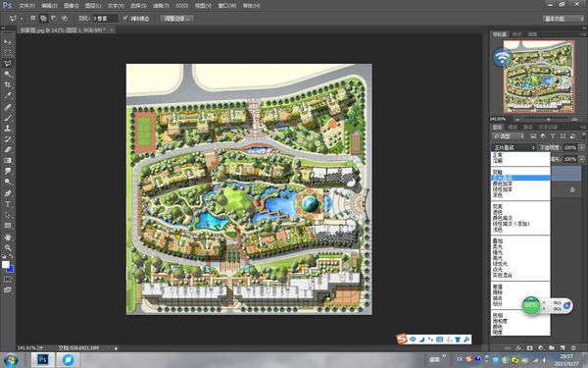Image resolution: width=588 pixels, height=368 pixels.
Task: Open the layer filter 类型 dropdown
Action: pyautogui.click(x=509, y=136)
